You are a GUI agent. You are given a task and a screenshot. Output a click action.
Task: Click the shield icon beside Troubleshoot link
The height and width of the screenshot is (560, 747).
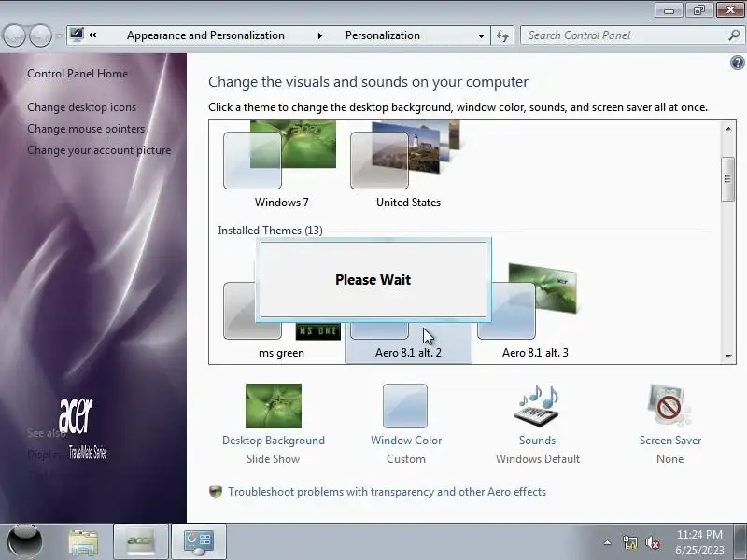click(x=216, y=492)
